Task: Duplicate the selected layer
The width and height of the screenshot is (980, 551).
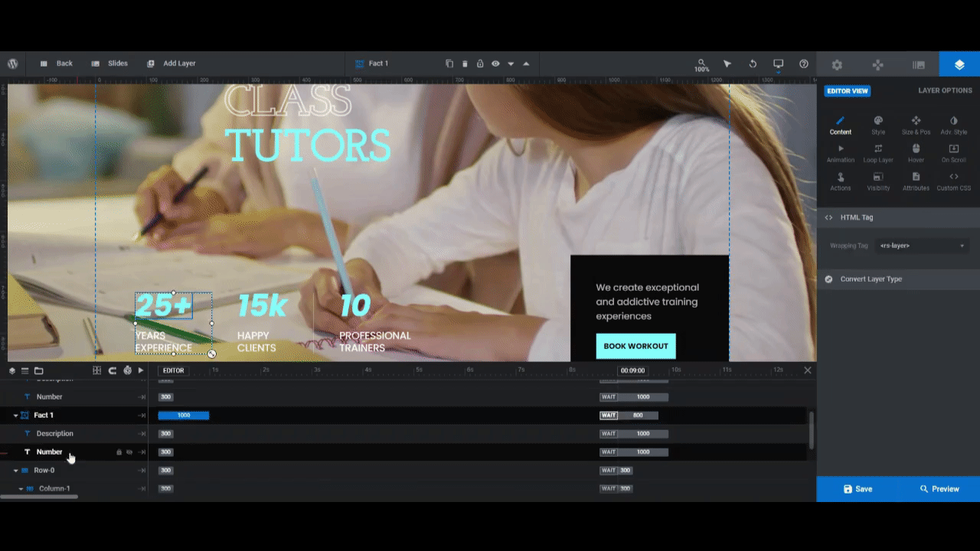Action: coord(449,64)
